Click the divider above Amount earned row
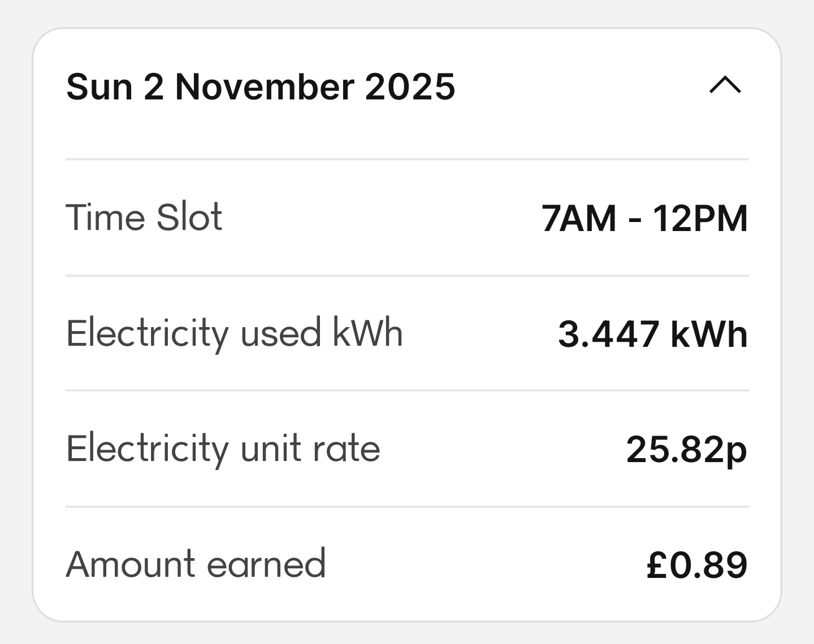814x644 pixels. point(407,507)
